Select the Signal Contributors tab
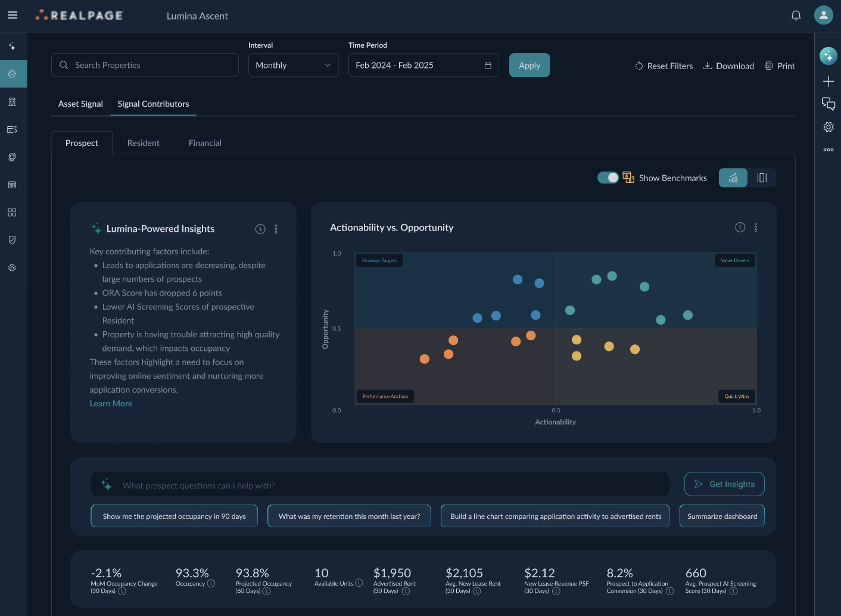 [x=153, y=104]
